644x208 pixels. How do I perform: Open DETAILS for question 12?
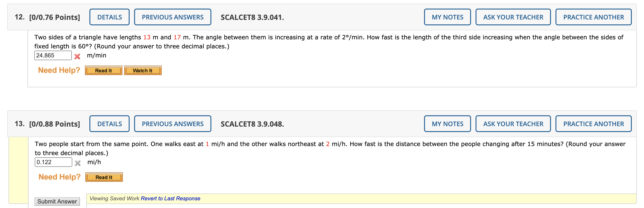coord(109,17)
